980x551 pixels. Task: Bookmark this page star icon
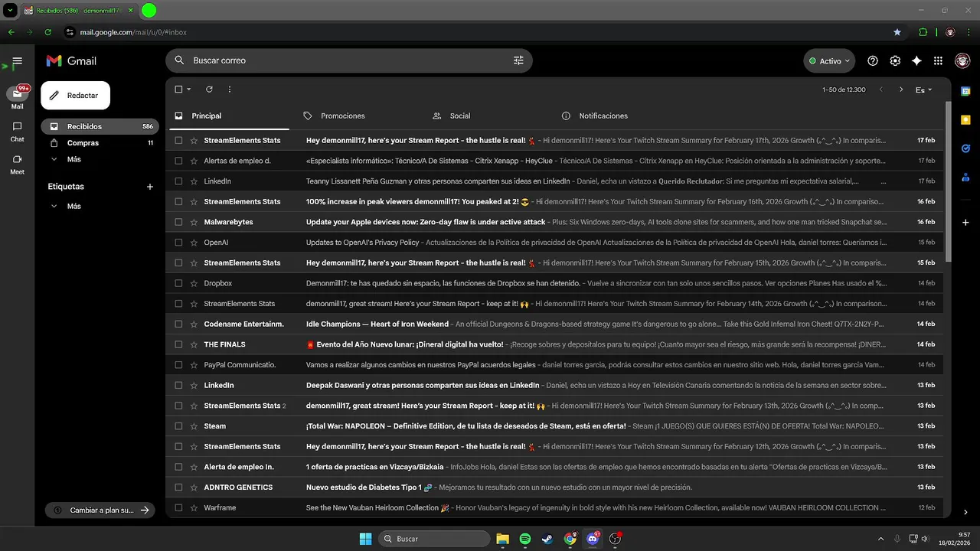point(897,32)
